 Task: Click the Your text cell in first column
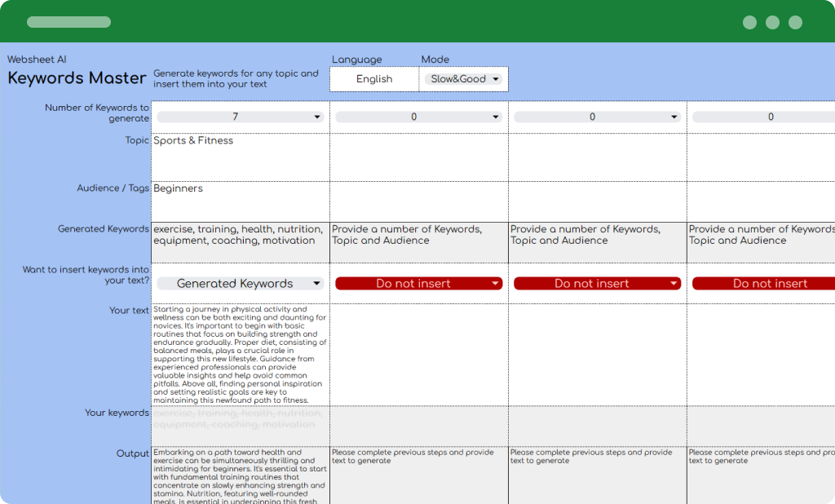point(241,355)
